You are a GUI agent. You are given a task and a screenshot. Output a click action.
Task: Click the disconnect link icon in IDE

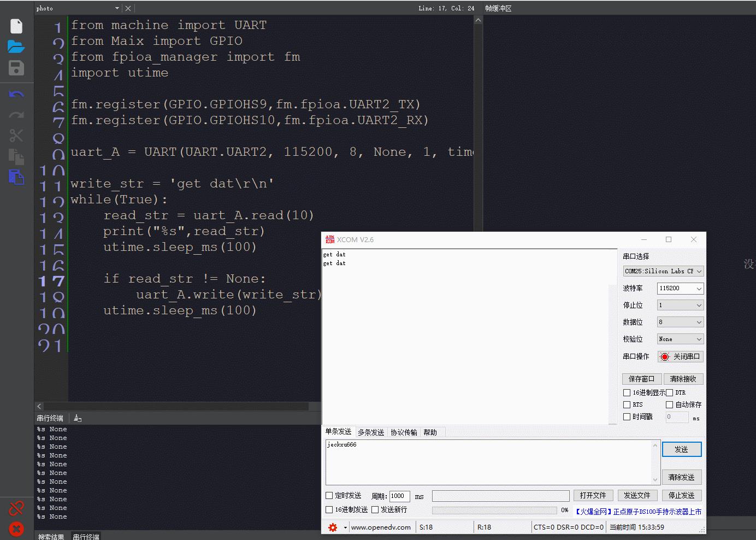coord(16,508)
